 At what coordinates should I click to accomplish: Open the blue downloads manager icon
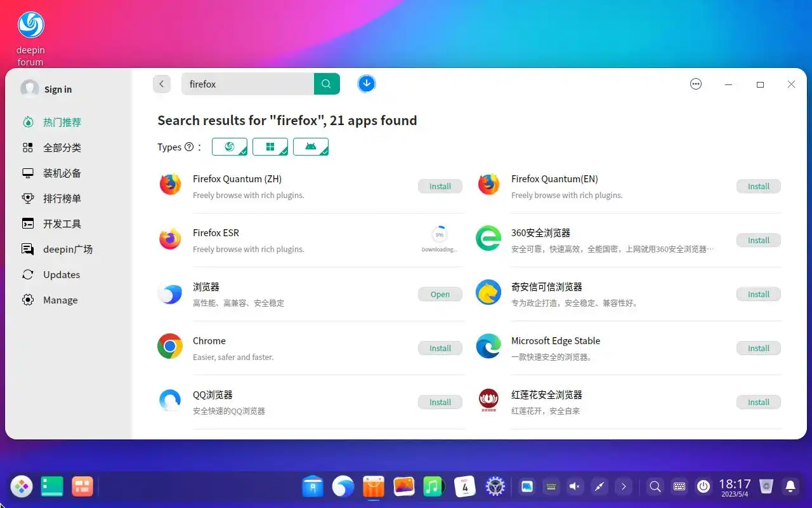click(x=367, y=83)
